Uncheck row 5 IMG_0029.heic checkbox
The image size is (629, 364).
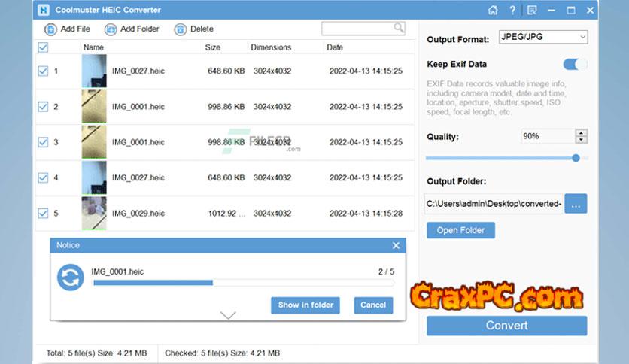click(x=43, y=214)
